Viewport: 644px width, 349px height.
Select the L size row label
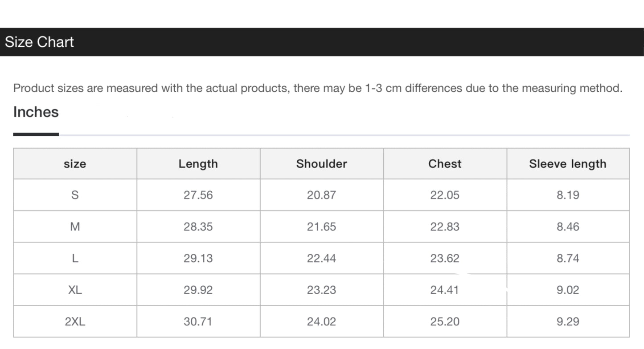75,258
